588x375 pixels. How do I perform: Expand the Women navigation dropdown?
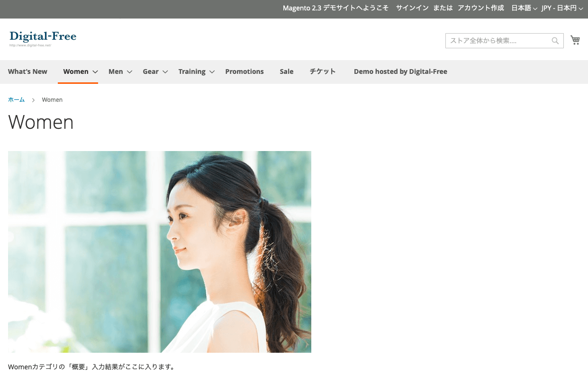coord(76,71)
